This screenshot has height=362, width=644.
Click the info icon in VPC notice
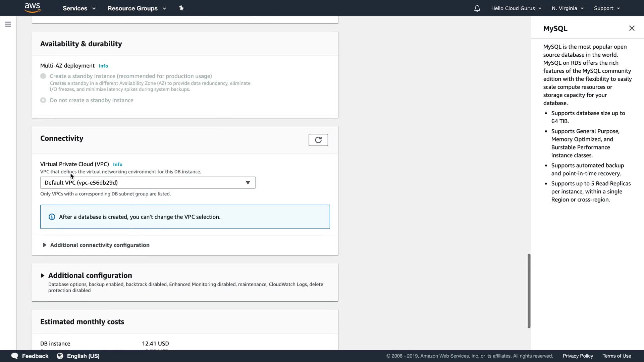click(x=52, y=217)
